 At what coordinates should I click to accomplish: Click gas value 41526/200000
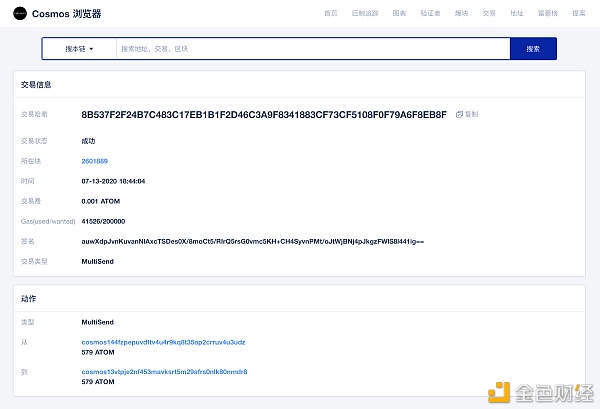pyautogui.click(x=103, y=221)
